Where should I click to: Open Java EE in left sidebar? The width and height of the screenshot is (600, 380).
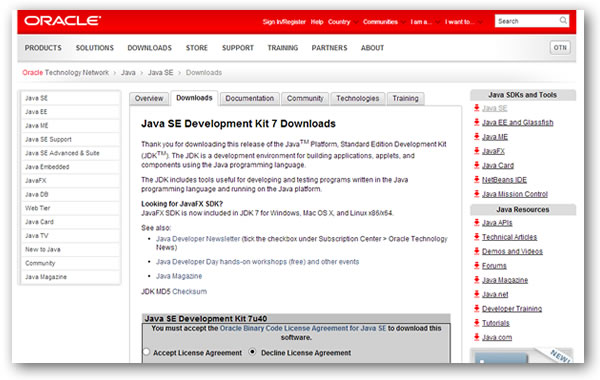70,112
